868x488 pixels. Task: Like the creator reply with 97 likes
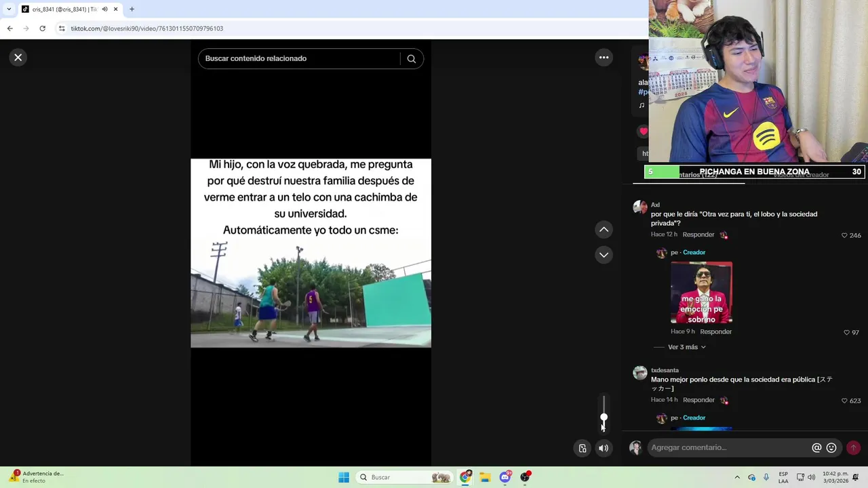tap(846, 333)
